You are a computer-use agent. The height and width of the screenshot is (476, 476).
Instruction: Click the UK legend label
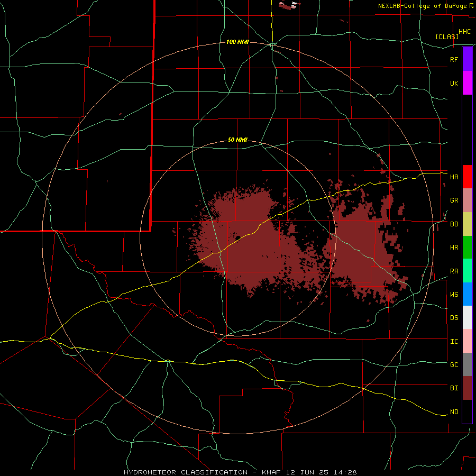(454, 83)
